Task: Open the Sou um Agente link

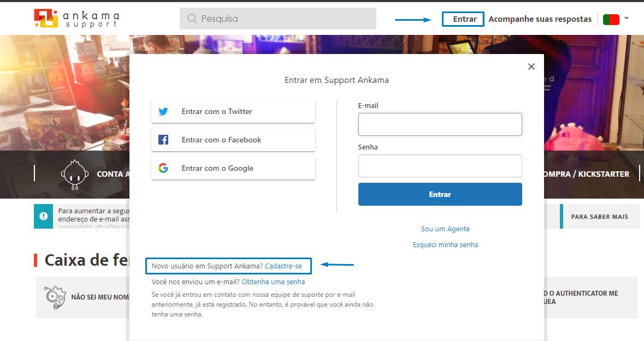Action: [445, 229]
